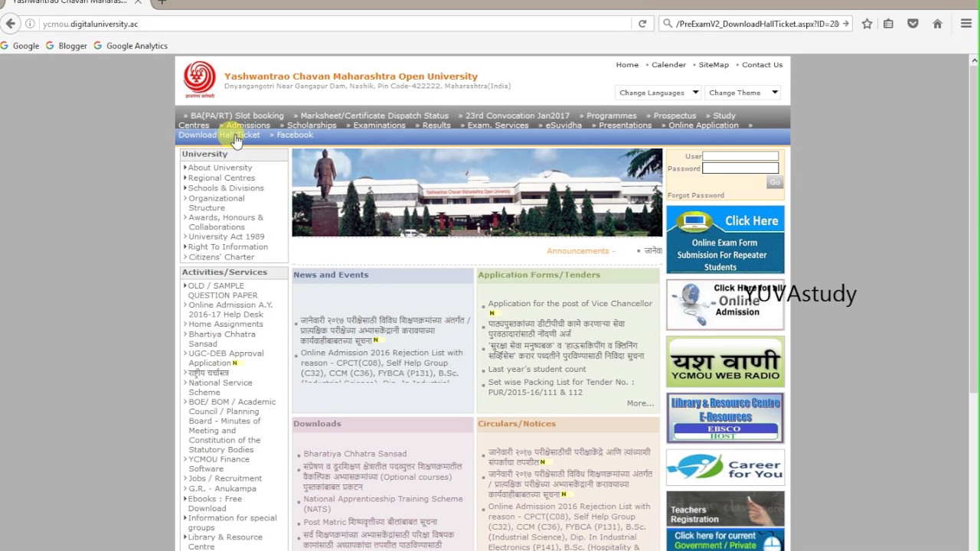Click the Password input field
The height and width of the screenshot is (551, 980).
(x=740, y=168)
